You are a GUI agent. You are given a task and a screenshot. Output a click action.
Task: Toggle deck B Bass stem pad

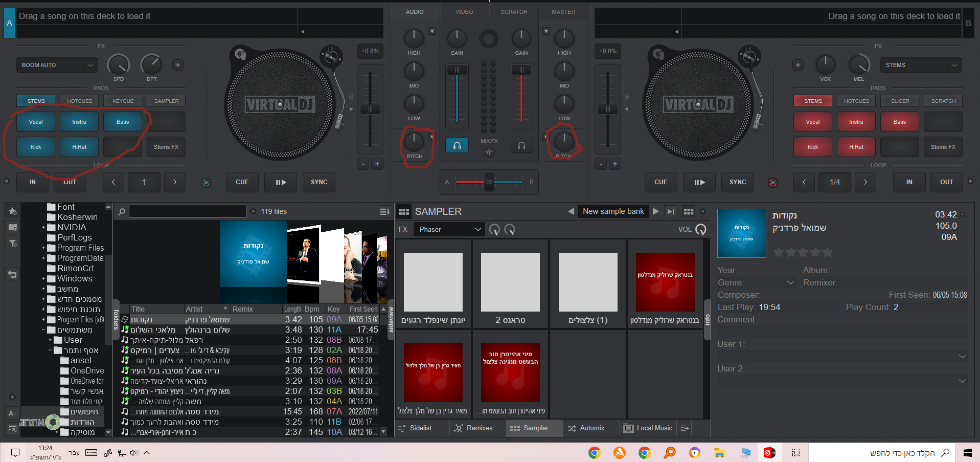pos(900,122)
